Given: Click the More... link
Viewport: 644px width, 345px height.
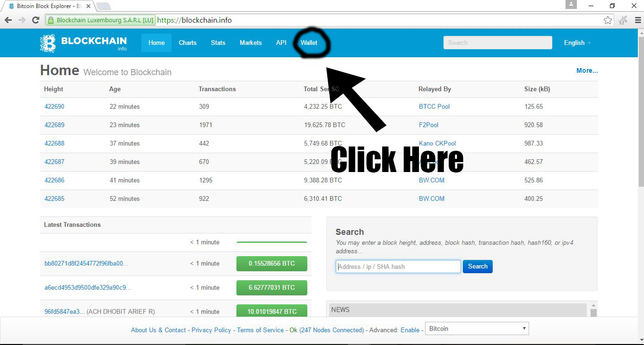Looking at the screenshot, I should (587, 70).
